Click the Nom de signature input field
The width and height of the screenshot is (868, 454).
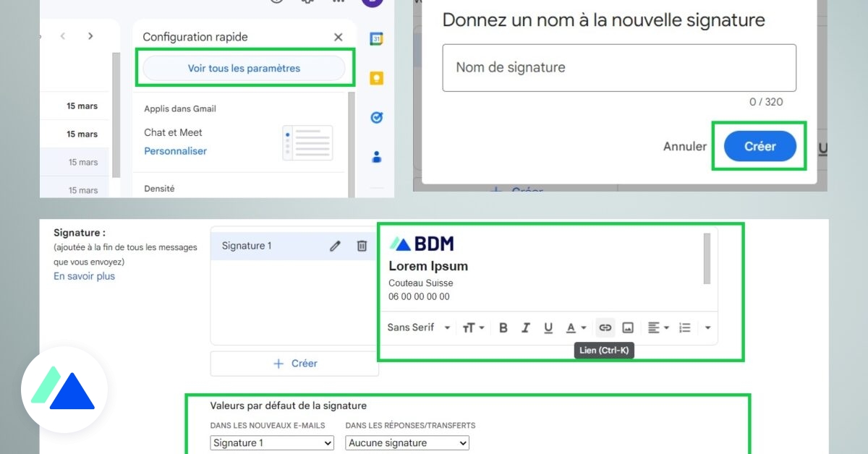[x=618, y=67]
